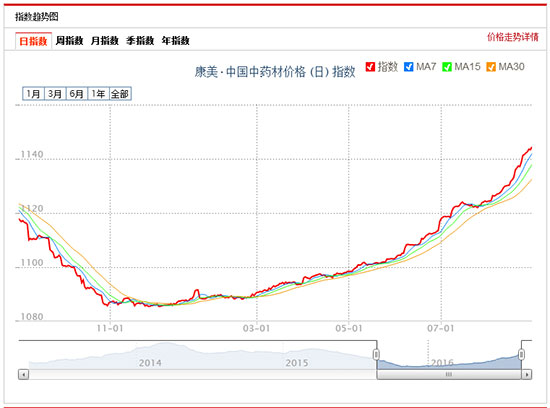Toggle the orange MA30 checkbox

(x=491, y=67)
